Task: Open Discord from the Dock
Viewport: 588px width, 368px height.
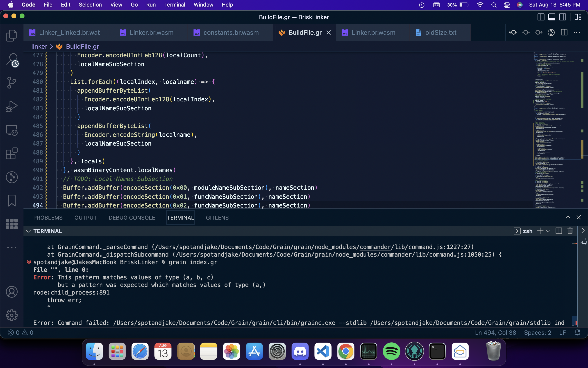Action: click(300, 351)
